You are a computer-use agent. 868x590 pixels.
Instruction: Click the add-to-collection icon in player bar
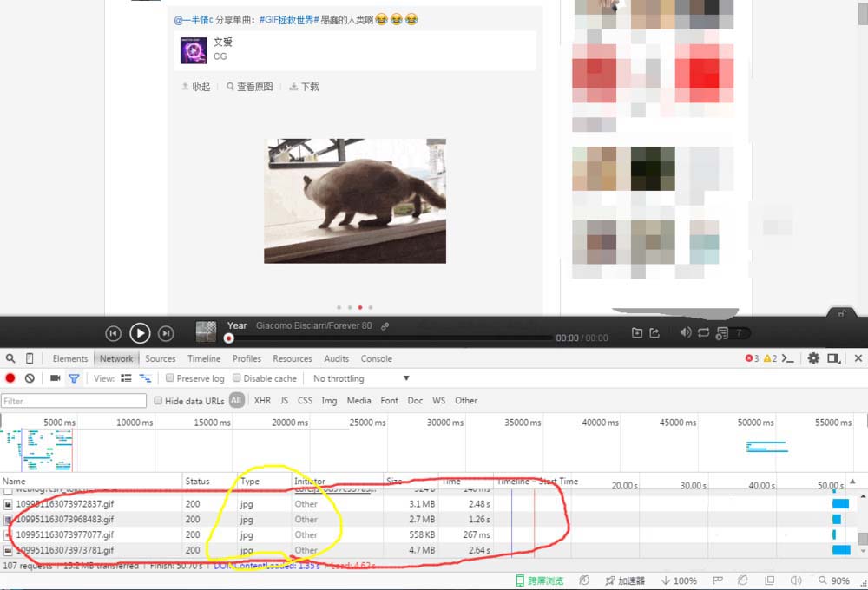click(637, 332)
